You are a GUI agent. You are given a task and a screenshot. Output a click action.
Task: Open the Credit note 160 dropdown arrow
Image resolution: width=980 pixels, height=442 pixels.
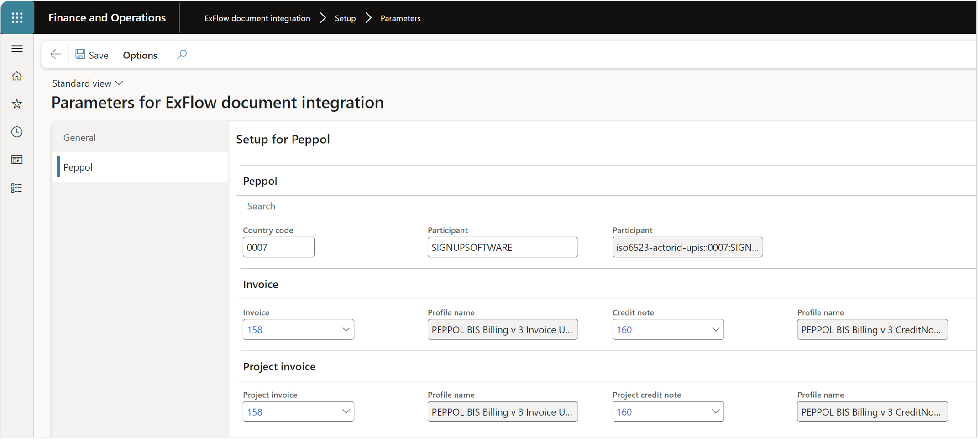(716, 330)
